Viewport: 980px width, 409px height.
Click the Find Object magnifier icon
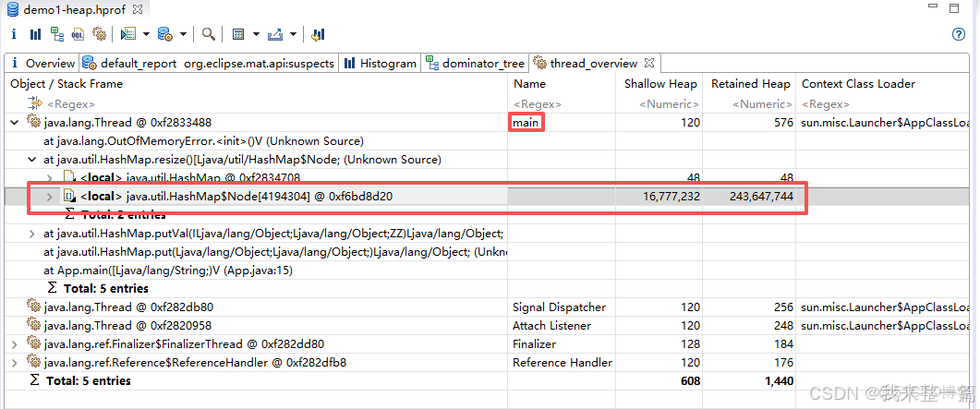click(209, 34)
